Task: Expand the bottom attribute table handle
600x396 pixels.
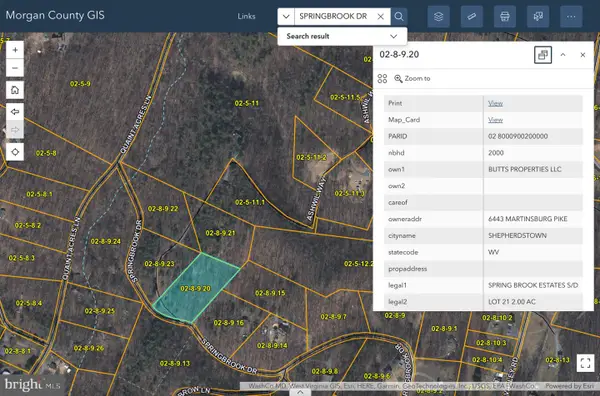Action: coord(300,392)
